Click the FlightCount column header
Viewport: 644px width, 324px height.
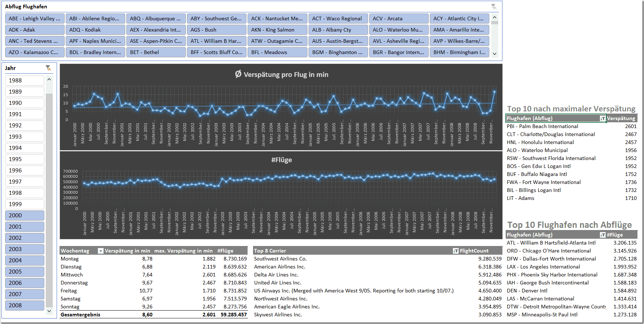coord(474,251)
